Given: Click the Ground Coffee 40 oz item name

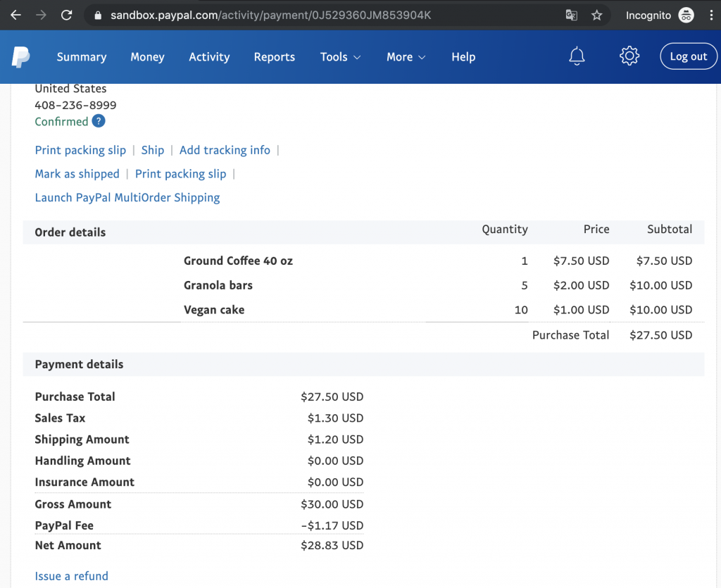Looking at the screenshot, I should click(238, 261).
